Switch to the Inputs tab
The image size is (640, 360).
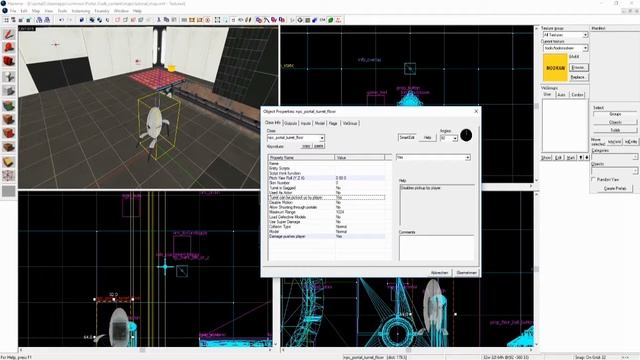coord(306,123)
